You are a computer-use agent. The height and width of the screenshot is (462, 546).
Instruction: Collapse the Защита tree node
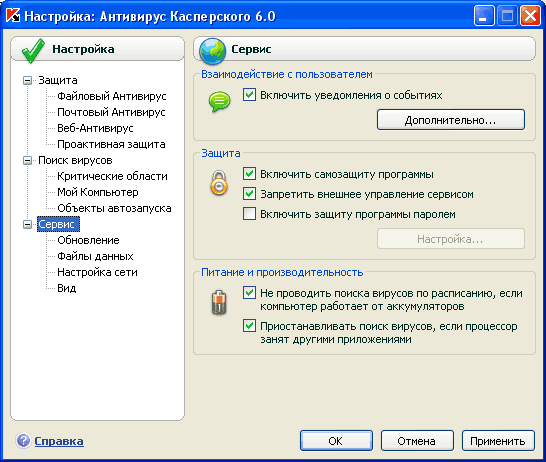click(27, 80)
